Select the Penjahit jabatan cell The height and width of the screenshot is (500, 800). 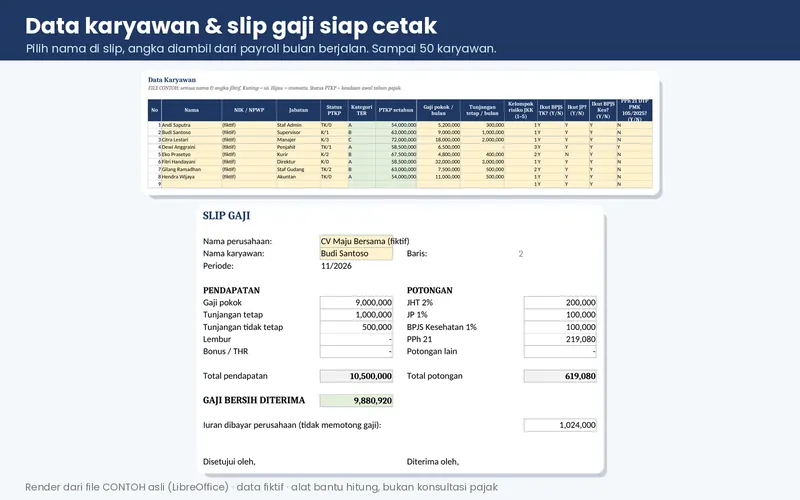(298, 147)
